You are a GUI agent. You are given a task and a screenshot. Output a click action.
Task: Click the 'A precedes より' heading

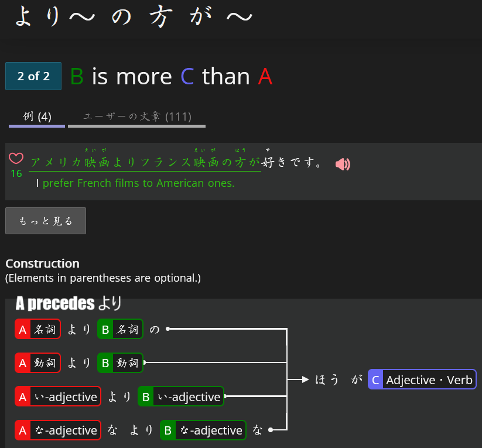pyautogui.click(x=69, y=303)
